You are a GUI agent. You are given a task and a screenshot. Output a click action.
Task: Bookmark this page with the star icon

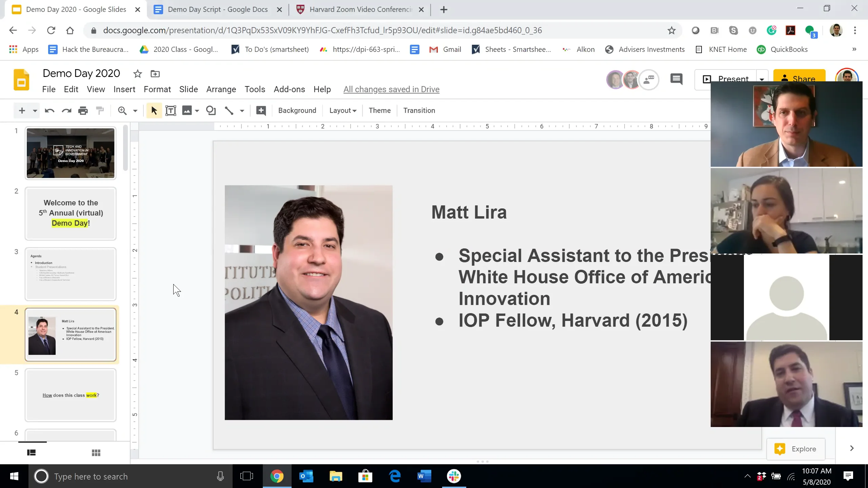[x=671, y=30]
